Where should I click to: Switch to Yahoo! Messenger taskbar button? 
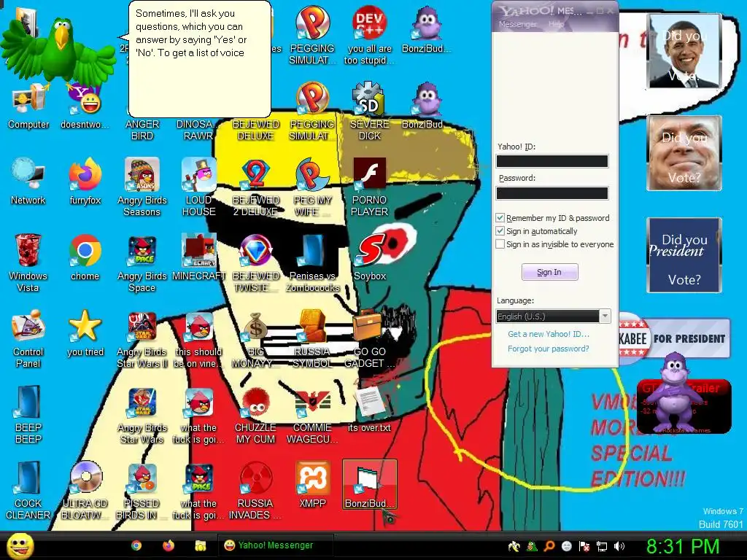point(275,545)
